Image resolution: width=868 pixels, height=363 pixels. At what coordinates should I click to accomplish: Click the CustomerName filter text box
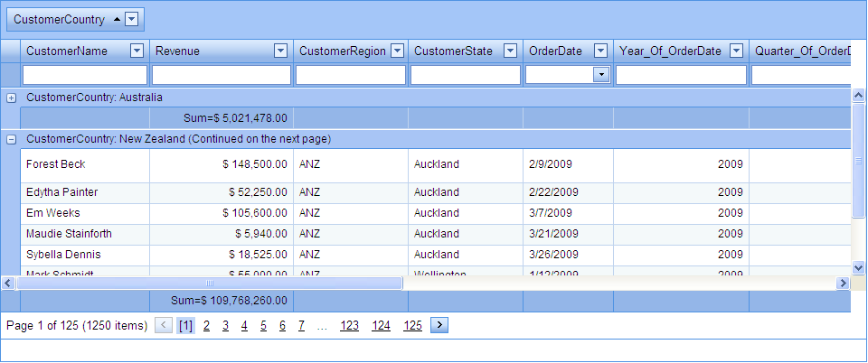[x=84, y=75]
